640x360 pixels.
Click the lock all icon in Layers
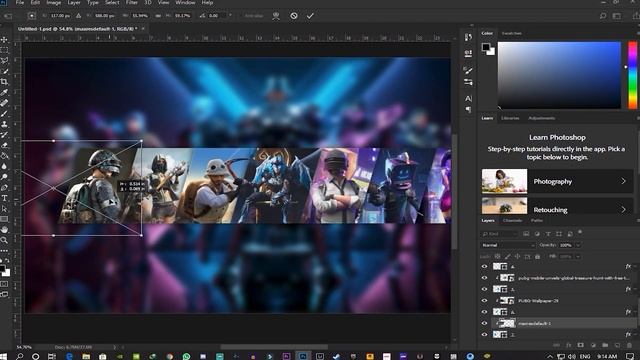point(538,256)
